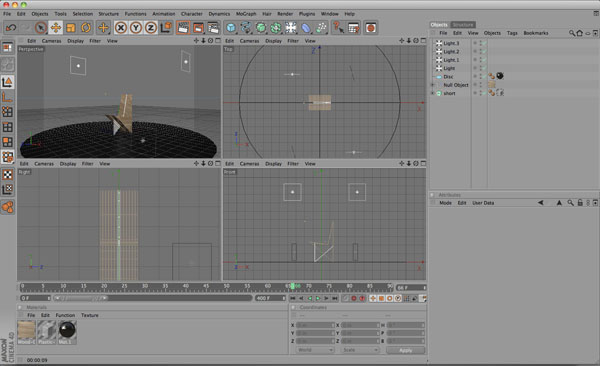Toggle Light.1 enabled checkmark
The width and height of the screenshot is (600, 366).
click(484, 60)
